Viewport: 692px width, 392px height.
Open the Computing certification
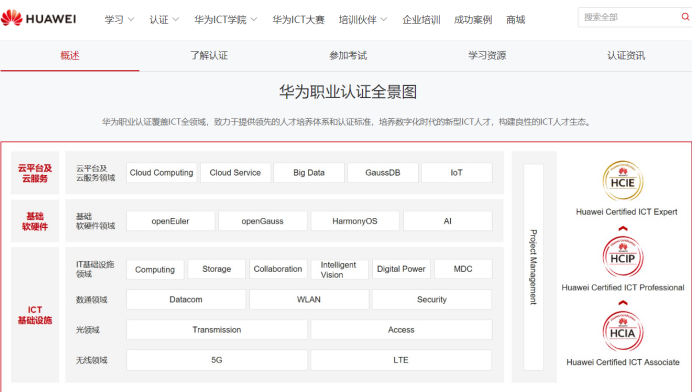pyautogui.click(x=155, y=269)
